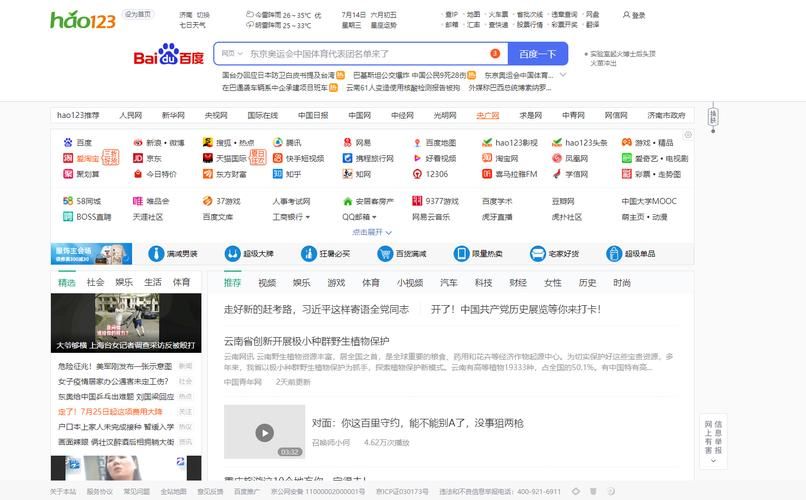The image size is (806, 500).
Task: Expand hot news list chevron under search
Action: [x=563, y=75]
